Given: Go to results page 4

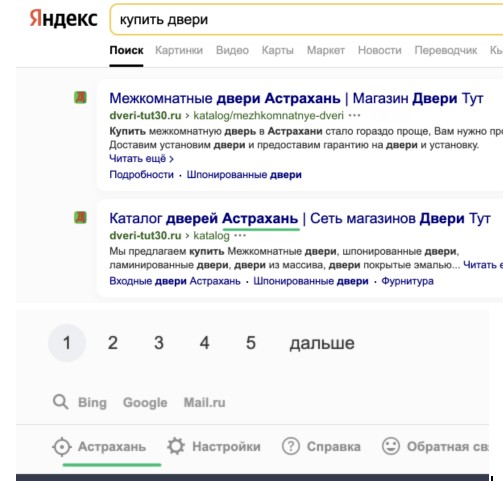Looking at the screenshot, I should tap(204, 343).
